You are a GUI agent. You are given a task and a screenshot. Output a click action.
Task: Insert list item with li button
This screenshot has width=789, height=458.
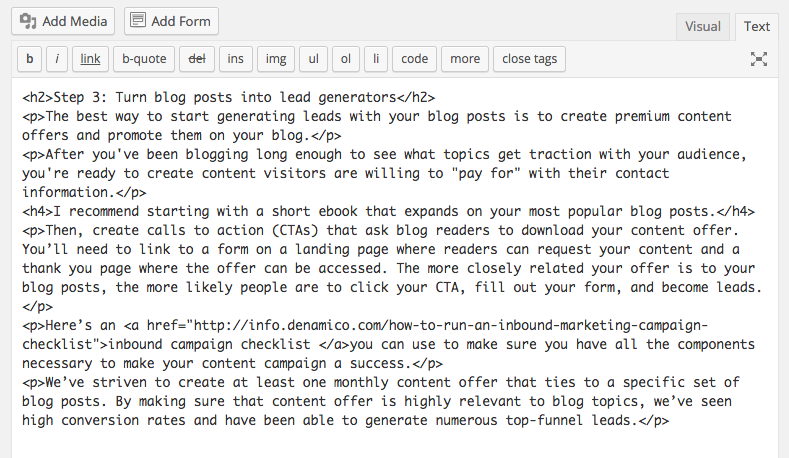click(376, 59)
